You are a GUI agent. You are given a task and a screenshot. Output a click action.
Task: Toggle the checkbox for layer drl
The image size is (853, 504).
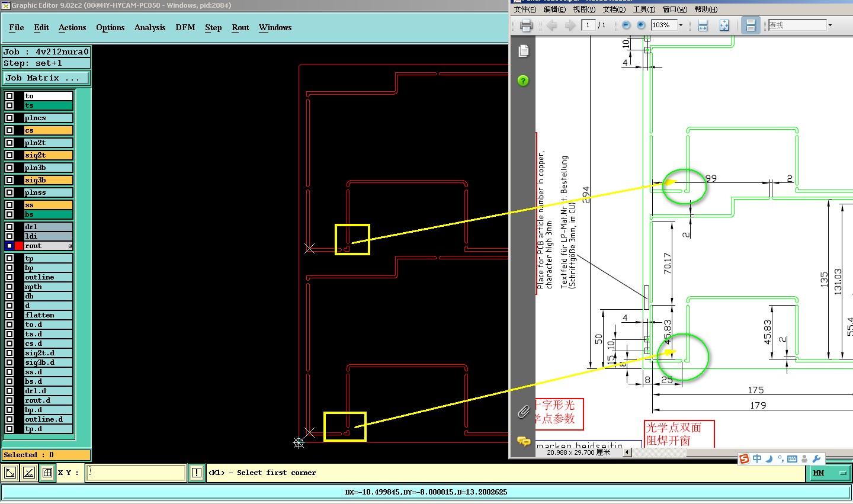point(9,227)
